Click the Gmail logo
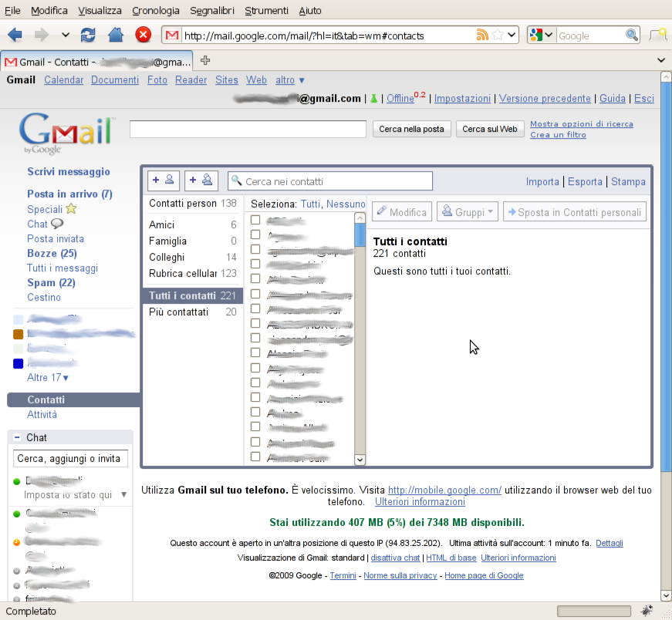Viewport: 672px width, 620px height. 67,133
